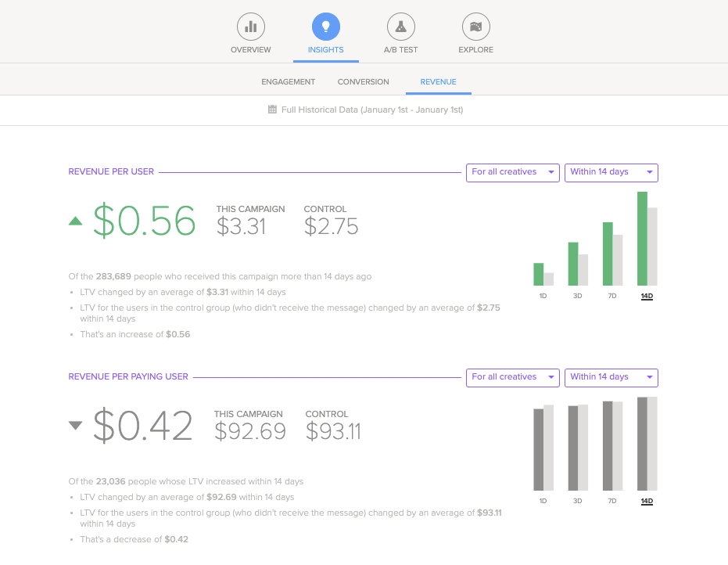Select the Revenue tab
The height and width of the screenshot is (565, 728).
pyautogui.click(x=438, y=81)
